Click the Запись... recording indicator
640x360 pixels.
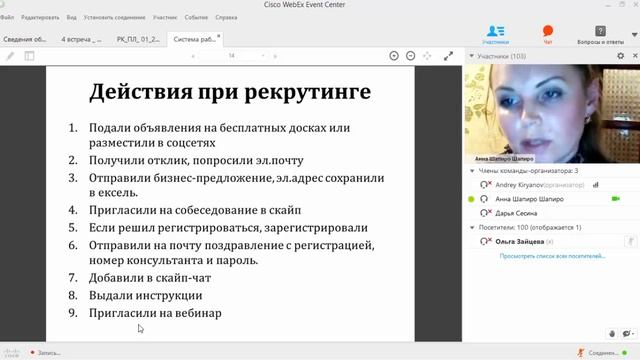tap(45, 353)
